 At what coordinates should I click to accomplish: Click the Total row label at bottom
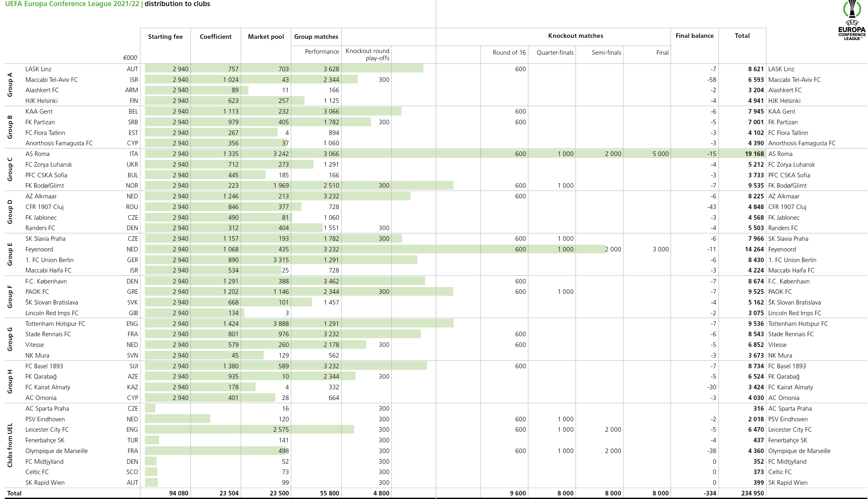pyautogui.click(x=14, y=493)
